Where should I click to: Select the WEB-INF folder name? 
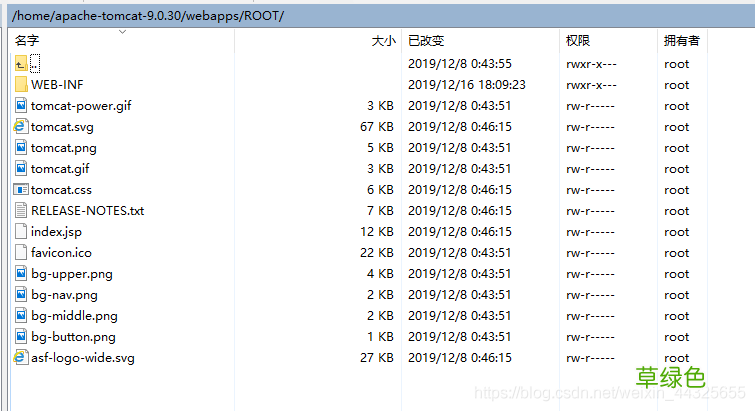(57, 85)
